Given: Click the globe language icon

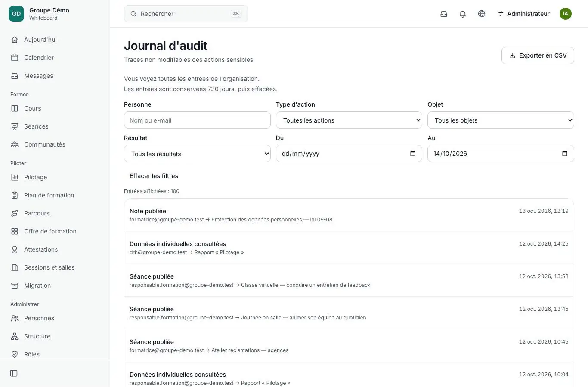Looking at the screenshot, I should point(482,14).
